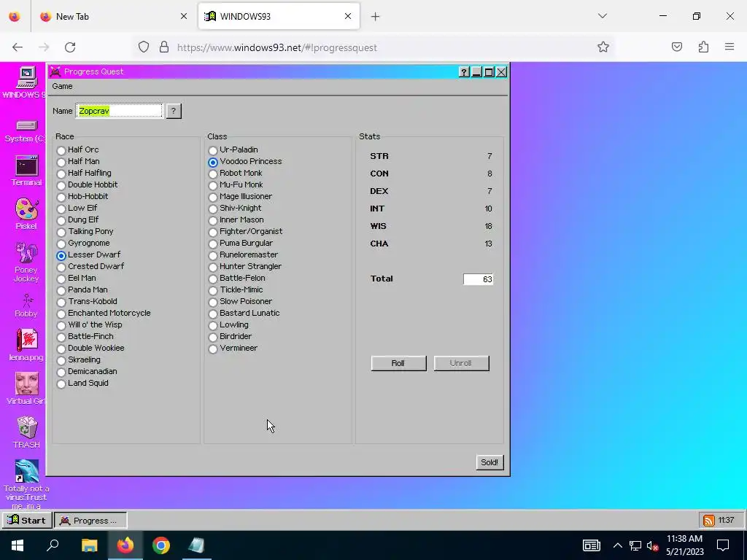Click the notepad-like app icon on the Windows taskbar
Viewport: 747px width, 560px height.
[x=196, y=545]
